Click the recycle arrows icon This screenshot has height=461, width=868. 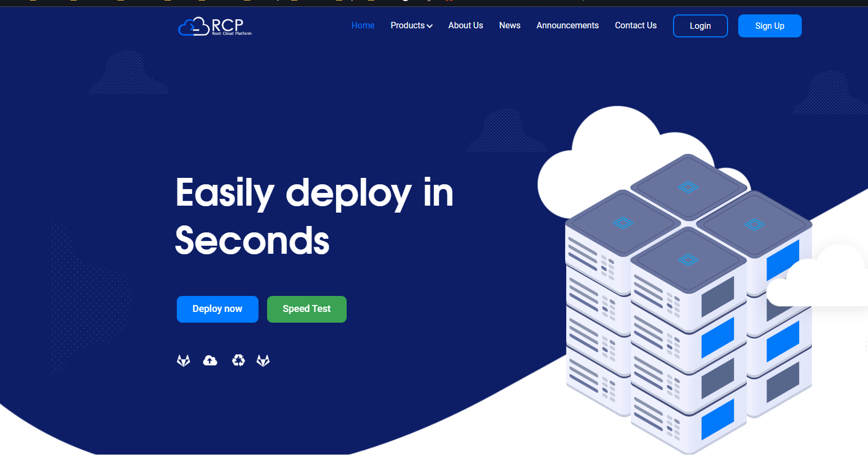[238, 361]
